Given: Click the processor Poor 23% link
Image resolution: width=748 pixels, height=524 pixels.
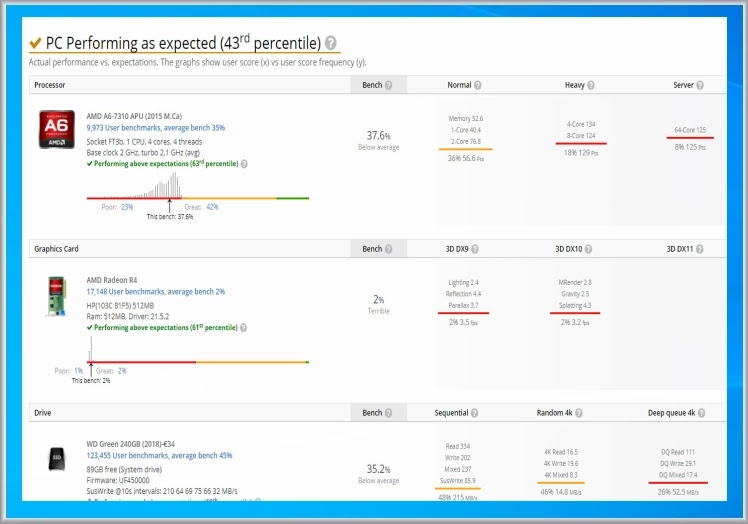Looking at the screenshot, I should 127,207.
